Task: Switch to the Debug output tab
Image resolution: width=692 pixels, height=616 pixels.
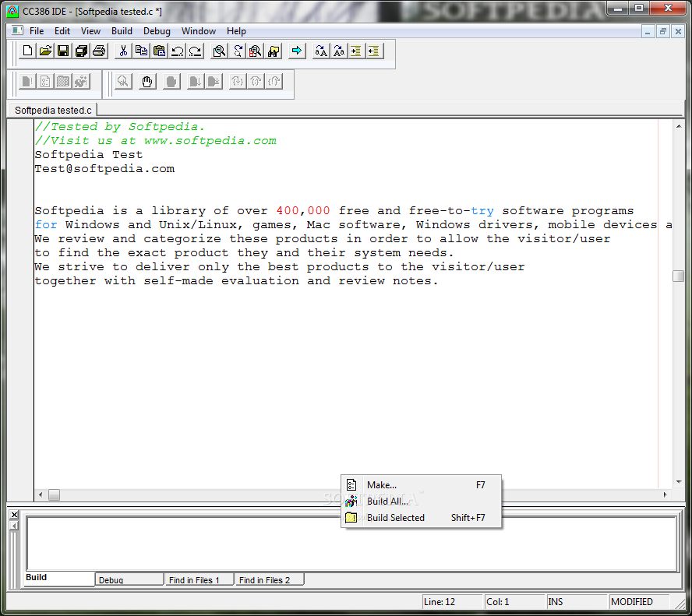Action: [x=129, y=580]
